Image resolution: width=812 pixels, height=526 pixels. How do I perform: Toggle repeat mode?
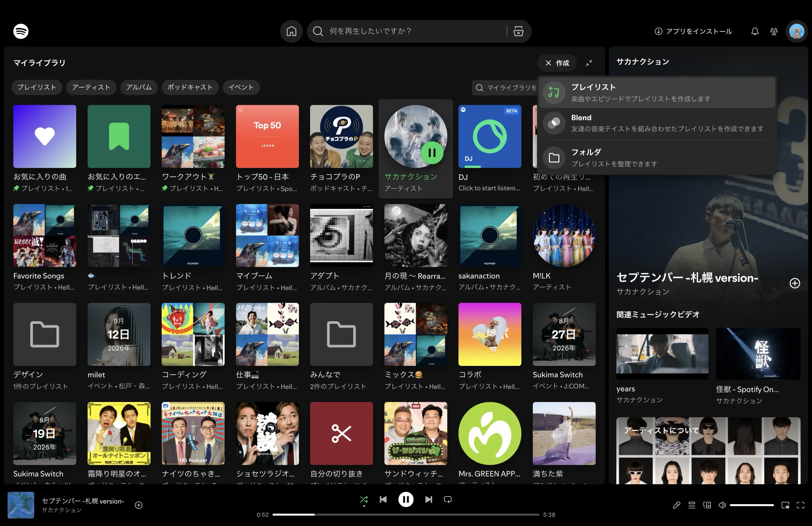pyautogui.click(x=448, y=499)
